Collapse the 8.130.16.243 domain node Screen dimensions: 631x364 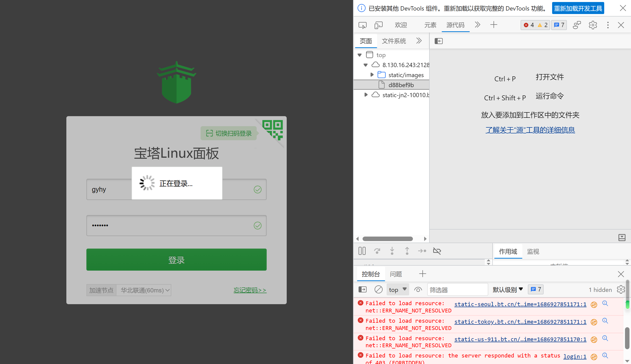366,65
